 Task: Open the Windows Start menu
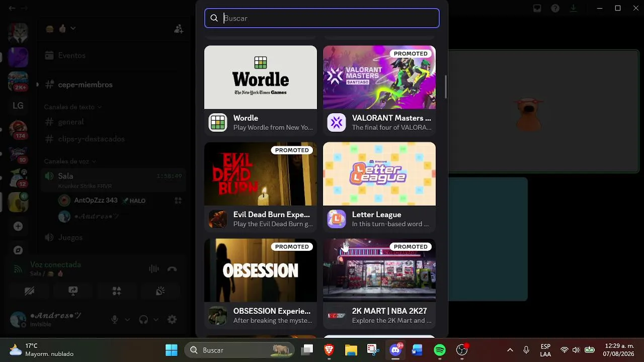coord(172,350)
